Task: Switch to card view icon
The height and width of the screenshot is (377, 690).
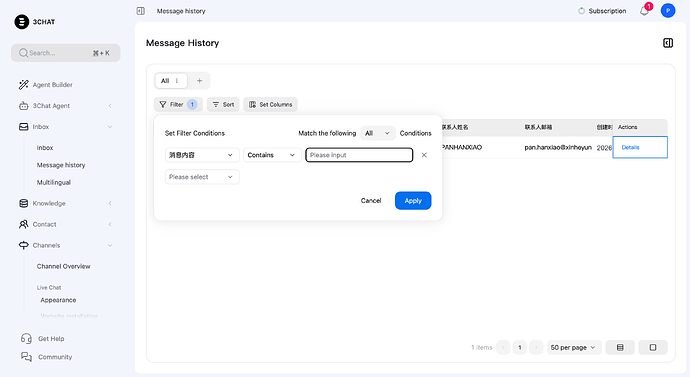Action: click(x=653, y=348)
